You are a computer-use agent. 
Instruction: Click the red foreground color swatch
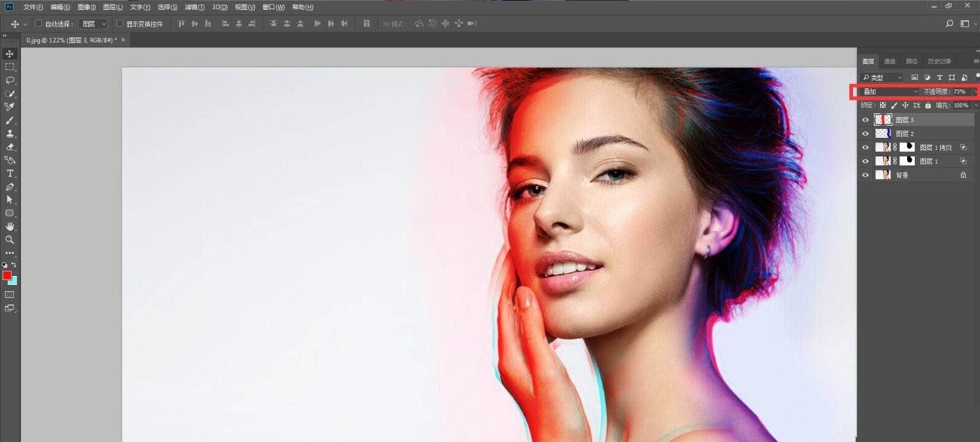click(7, 276)
